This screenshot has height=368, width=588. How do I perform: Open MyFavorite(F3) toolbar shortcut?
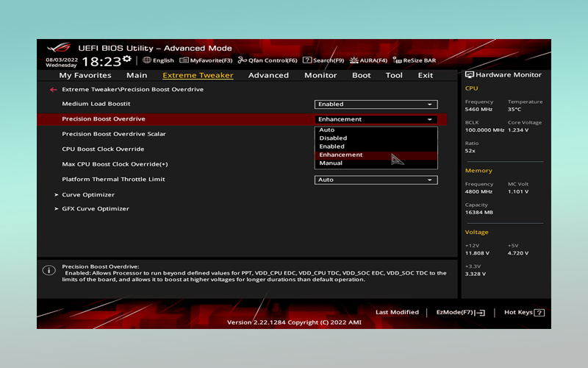point(206,60)
